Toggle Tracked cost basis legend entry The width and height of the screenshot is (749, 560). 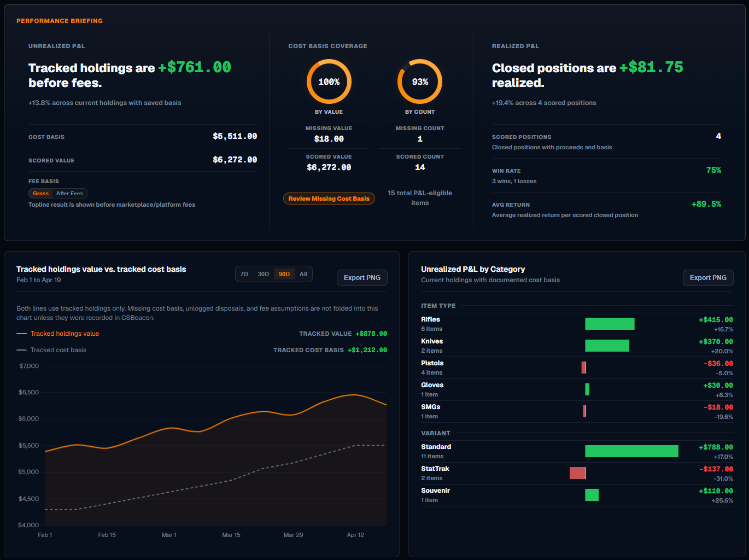point(51,350)
